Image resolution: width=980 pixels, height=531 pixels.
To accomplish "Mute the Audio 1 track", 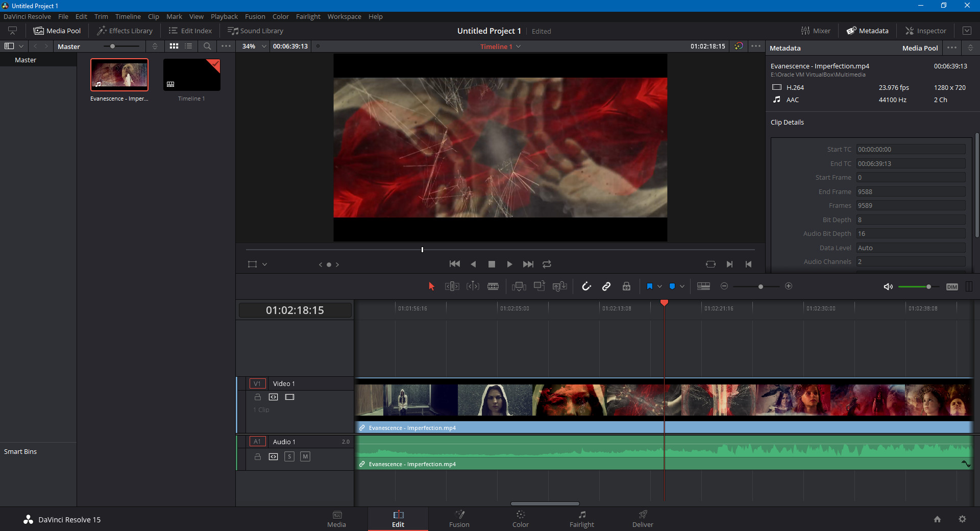I will pyautogui.click(x=305, y=456).
